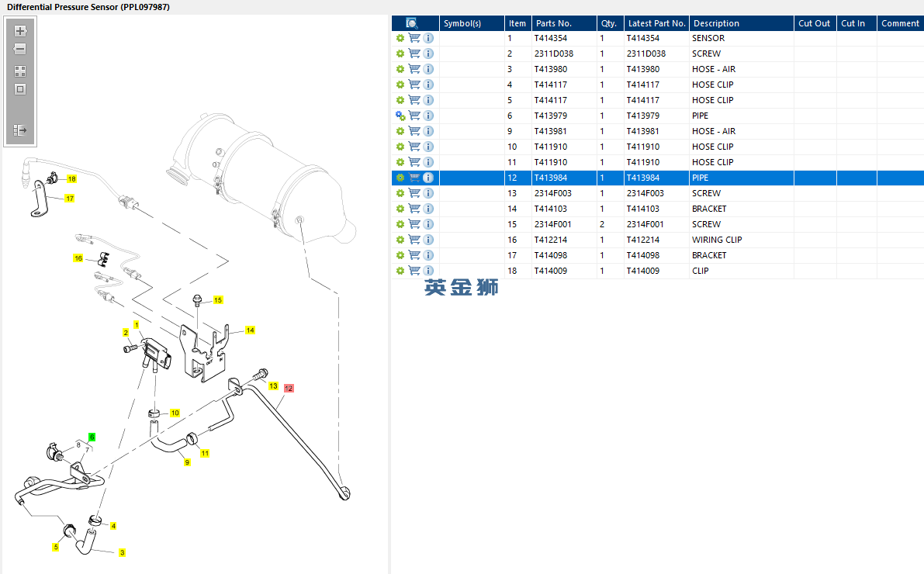Select callout 15 in the diagram

coord(217,300)
